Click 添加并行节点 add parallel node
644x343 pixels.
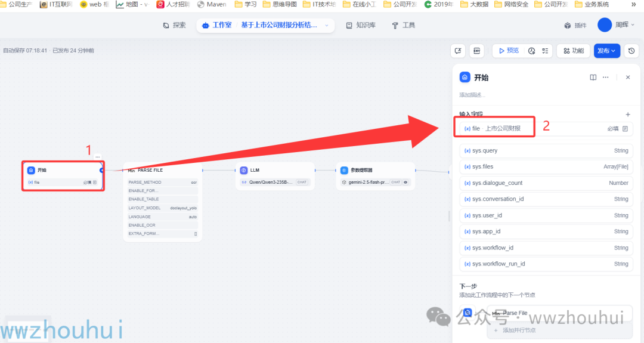point(559,330)
